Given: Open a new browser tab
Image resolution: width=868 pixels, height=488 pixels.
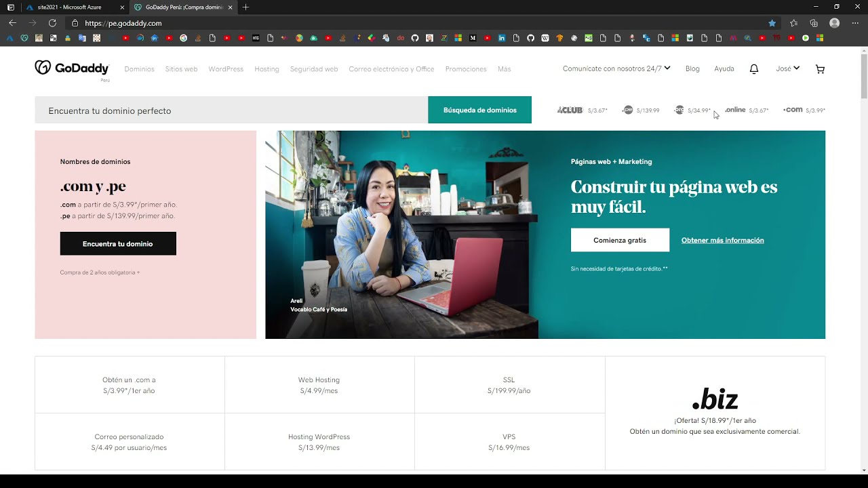Looking at the screenshot, I should tap(245, 7).
